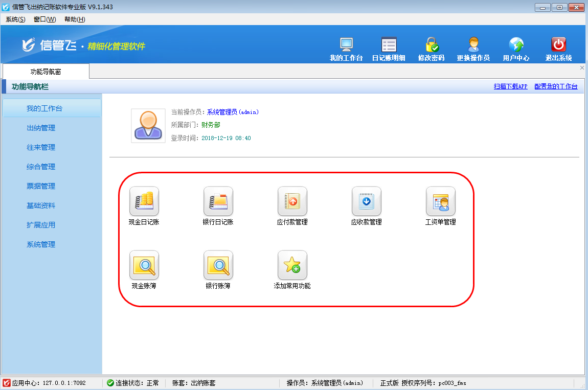588x390 pixels.
Task: Launch 应收款管理 (Receivables Management)
Action: pyautogui.click(x=366, y=206)
